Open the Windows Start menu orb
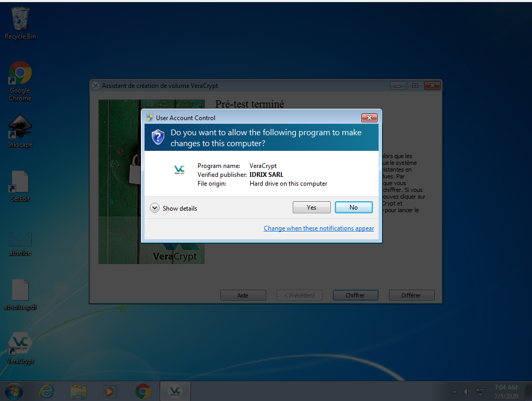This screenshot has height=401, width=532. (x=14, y=391)
